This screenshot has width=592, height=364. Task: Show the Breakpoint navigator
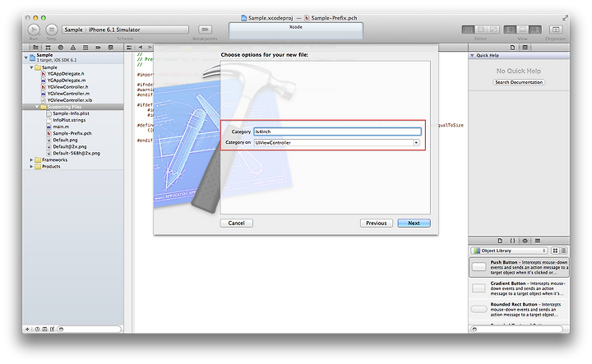(98, 48)
